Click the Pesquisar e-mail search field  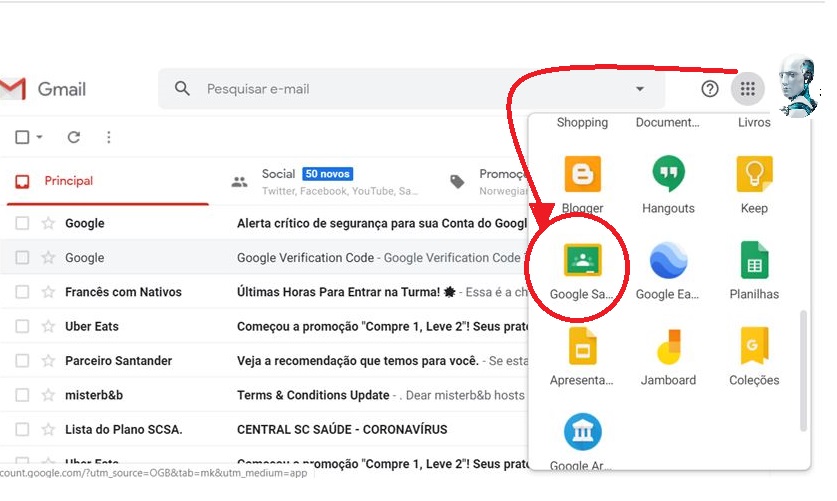click(x=411, y=89)
